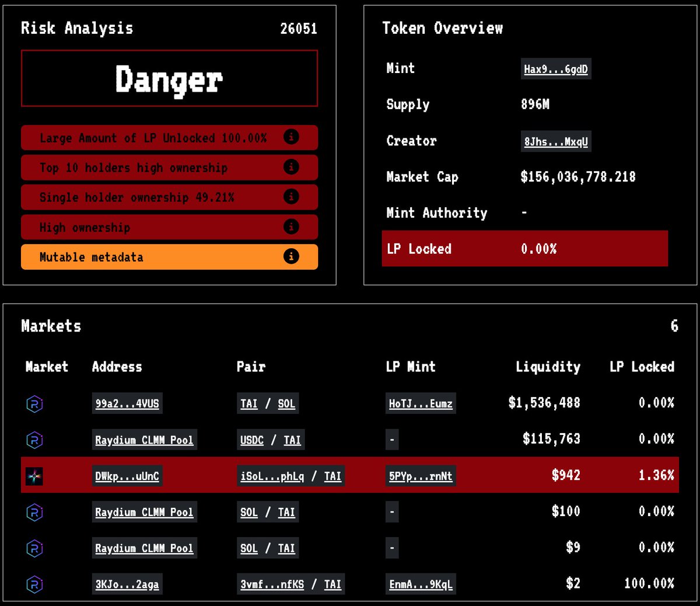The height and width of the screenshot is (606, 700).
Task: Open LP mint 5PYp...rnNt on the highlighted row
Action: pos(420,476)
